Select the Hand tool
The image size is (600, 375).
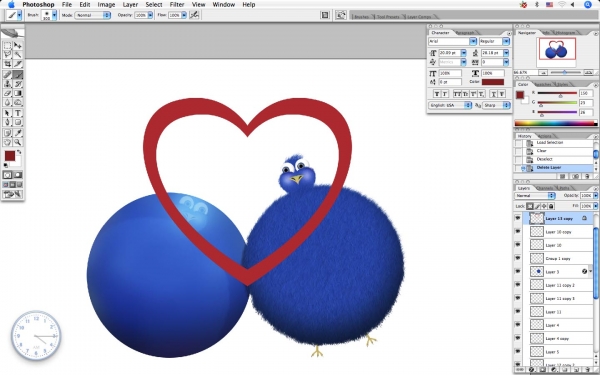pyautogui.click(x=7, y=142)
